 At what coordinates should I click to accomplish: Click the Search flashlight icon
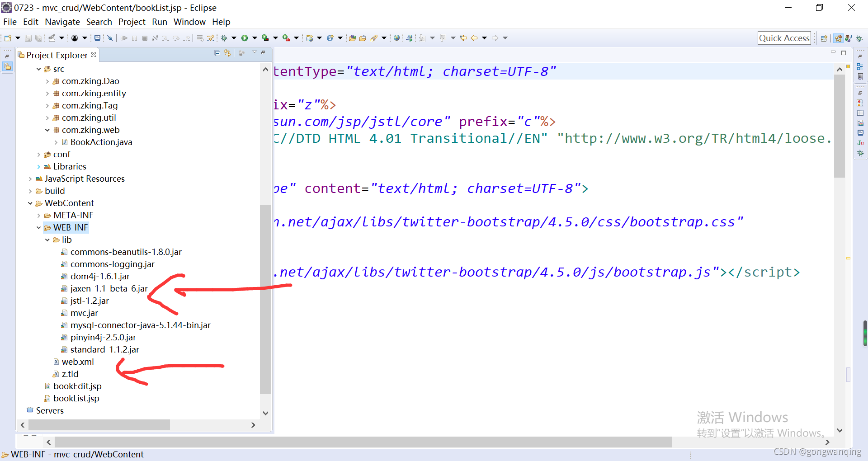(x=374, y=38)
